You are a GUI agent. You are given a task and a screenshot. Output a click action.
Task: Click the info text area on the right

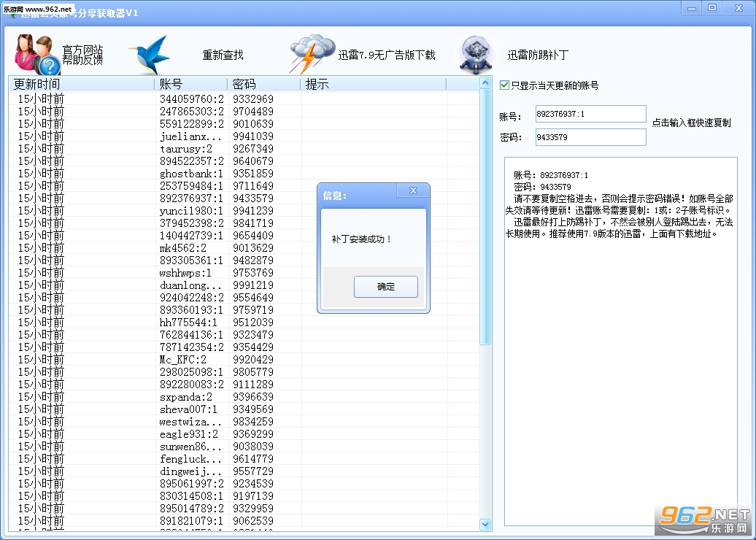tap(620, 342)
